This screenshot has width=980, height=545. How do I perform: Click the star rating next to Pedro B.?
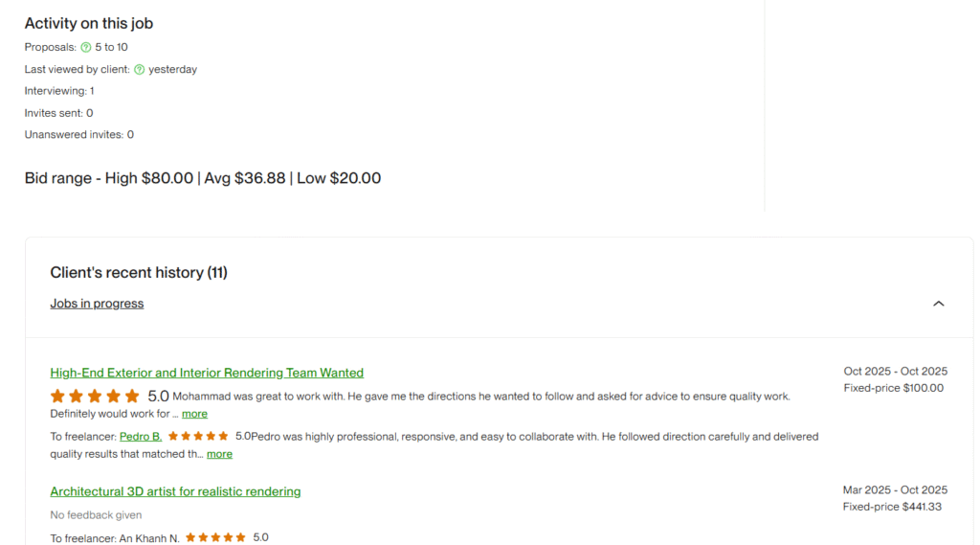[x=198, y=436]
